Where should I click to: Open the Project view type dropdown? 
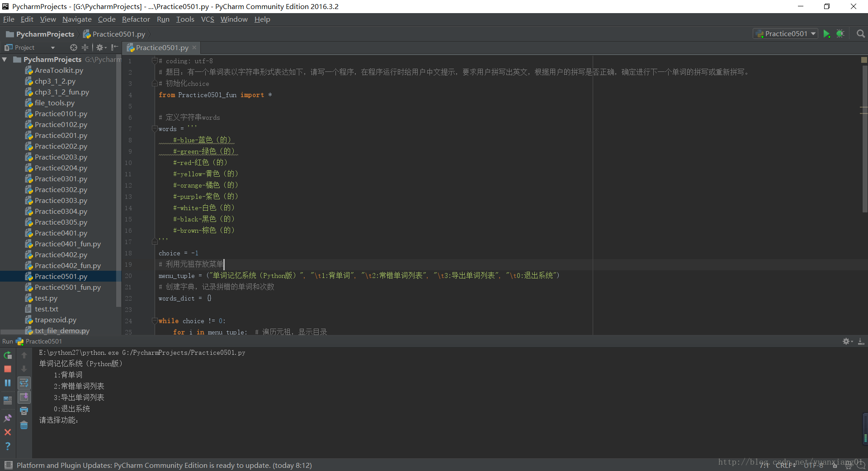pyautogui.click(x=53, y=47)
